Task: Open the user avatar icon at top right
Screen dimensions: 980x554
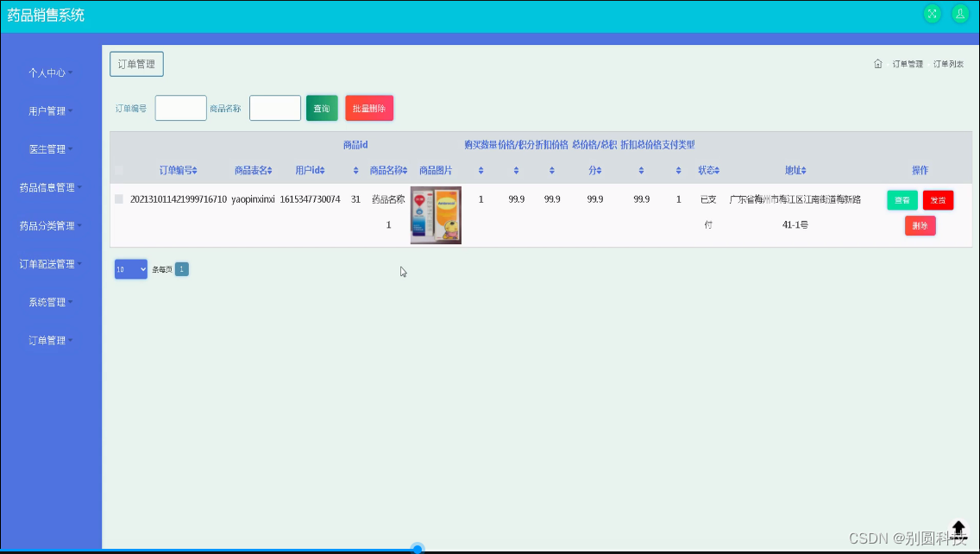Action: click(x=960, y=14)
